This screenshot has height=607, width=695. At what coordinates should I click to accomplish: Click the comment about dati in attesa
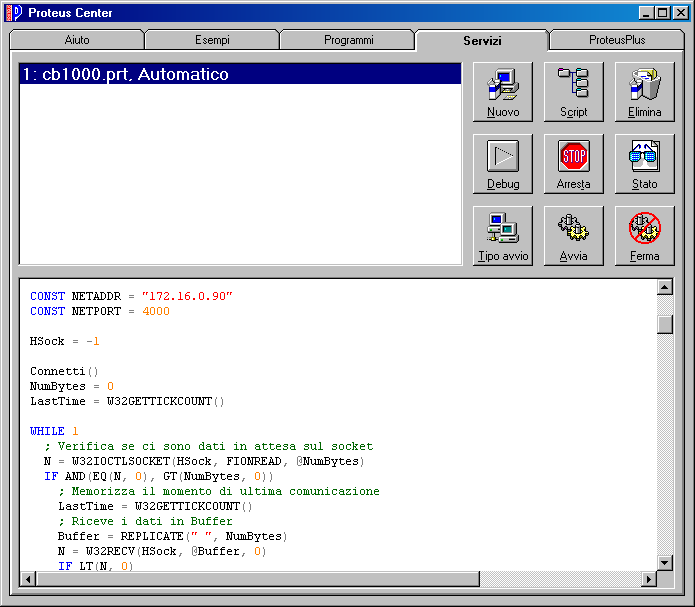click(x=208, y=446)
